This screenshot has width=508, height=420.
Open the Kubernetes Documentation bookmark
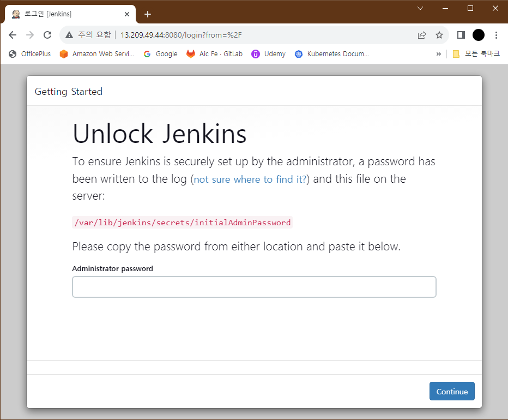(x=332, y=54)
